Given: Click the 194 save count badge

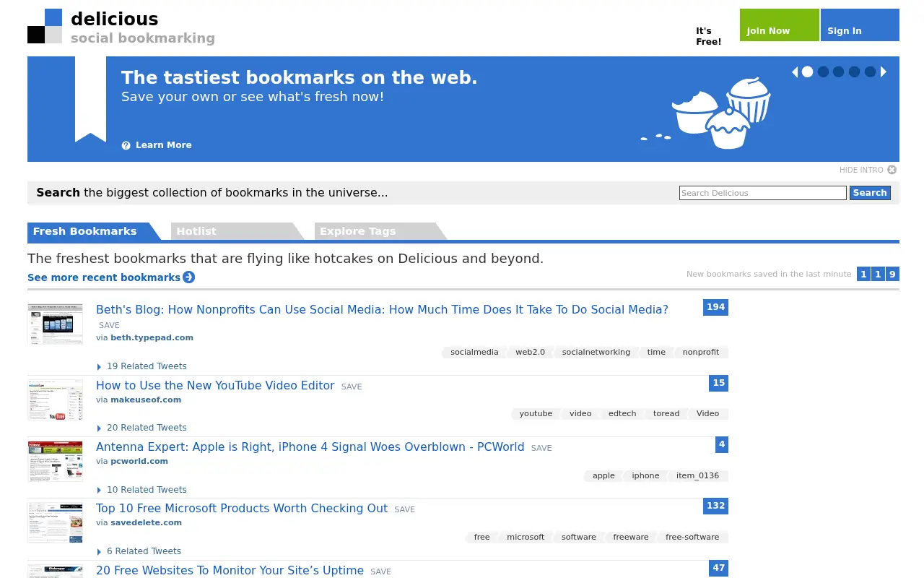Looking at the screenshot, I should [715, 307].
